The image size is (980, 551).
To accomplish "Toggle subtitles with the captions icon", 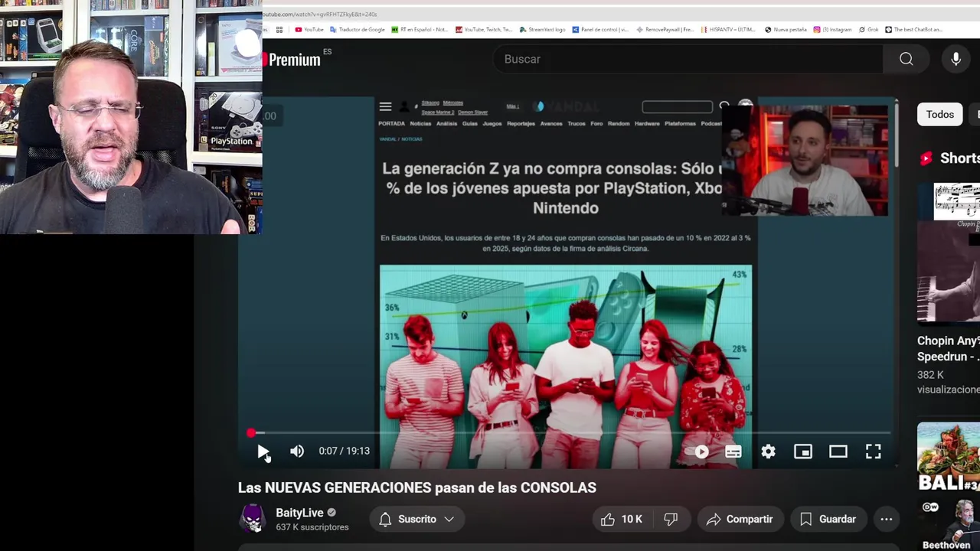I will (x=733, y=452).
